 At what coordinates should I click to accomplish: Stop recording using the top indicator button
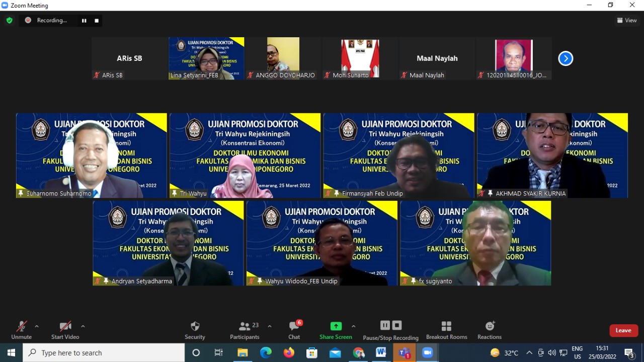[97, 21]
